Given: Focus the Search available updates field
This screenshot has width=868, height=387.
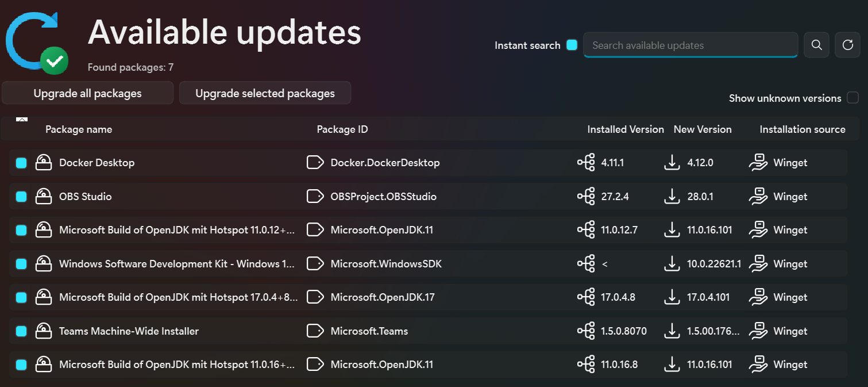Looking at the screenshot, I should [690, 45].
